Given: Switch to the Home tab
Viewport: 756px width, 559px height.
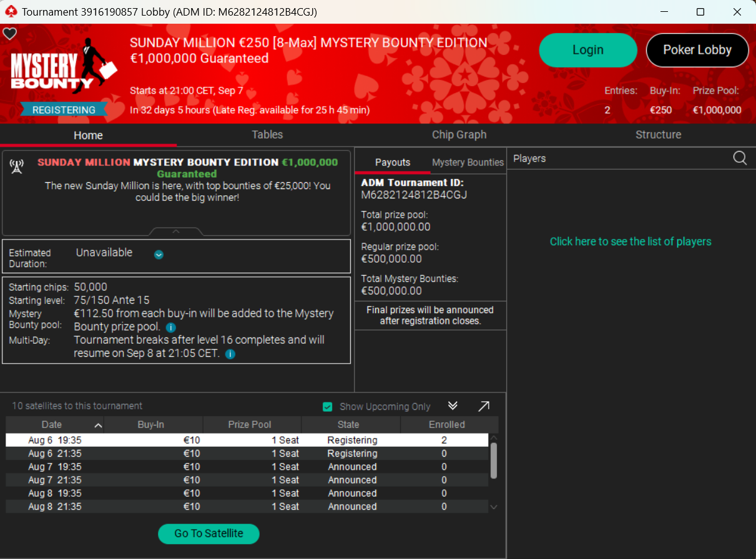Looking at the screenshot, I should tap(88, 135).
